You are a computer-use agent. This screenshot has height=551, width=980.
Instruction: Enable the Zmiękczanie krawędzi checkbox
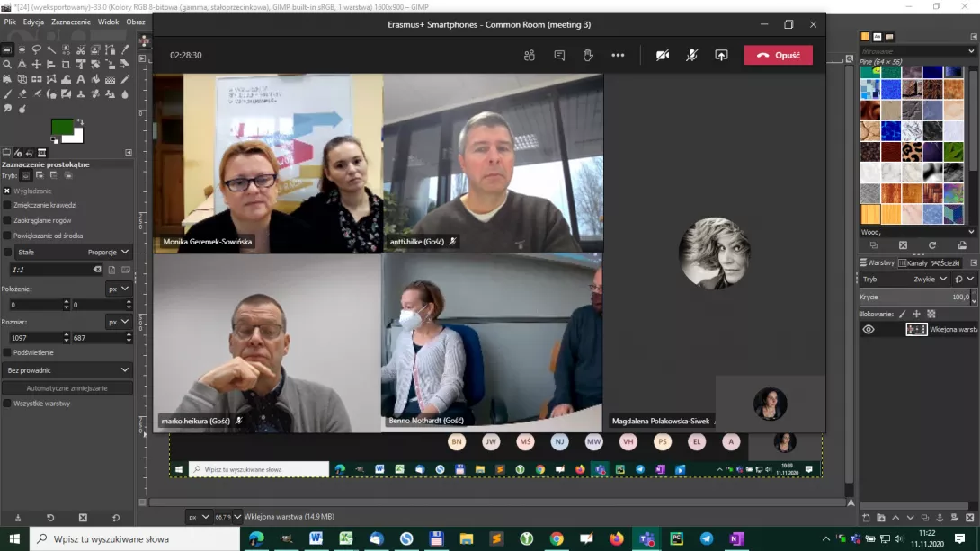click(7, 206)
